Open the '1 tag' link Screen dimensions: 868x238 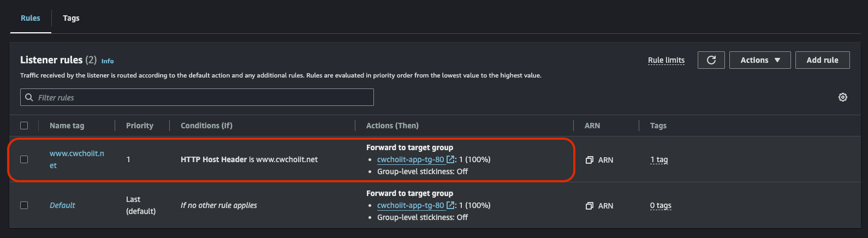pyautogui.click(x=659, y=160)
